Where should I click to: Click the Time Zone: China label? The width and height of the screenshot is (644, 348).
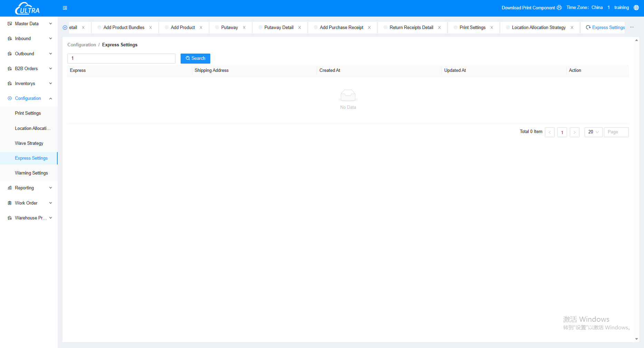coord(585,8)
